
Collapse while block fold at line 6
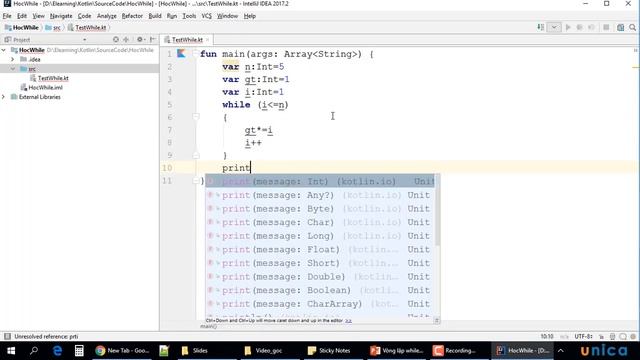[196, 117]
